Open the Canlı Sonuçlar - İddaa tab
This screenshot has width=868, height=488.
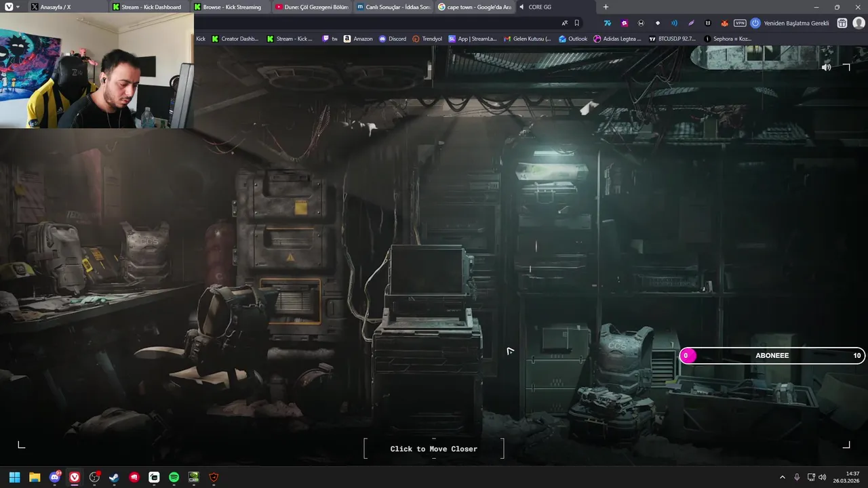[393, 7]
